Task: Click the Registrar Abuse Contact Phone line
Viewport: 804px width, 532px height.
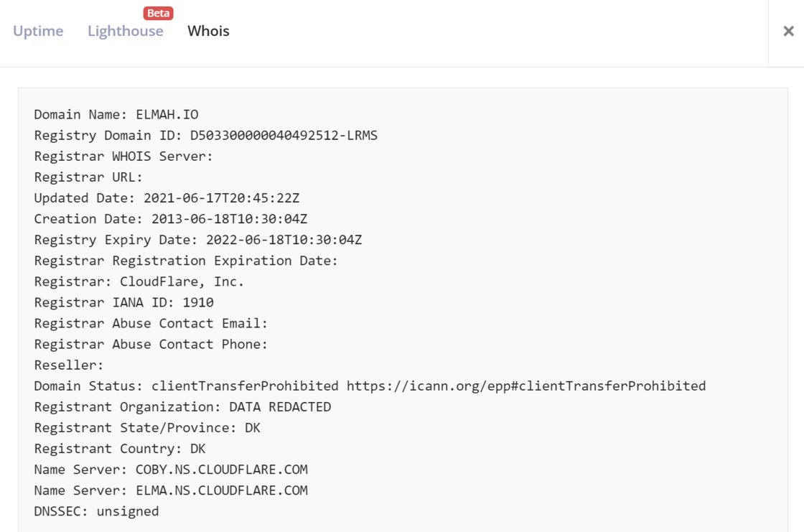Action: [x=151, y=344]
